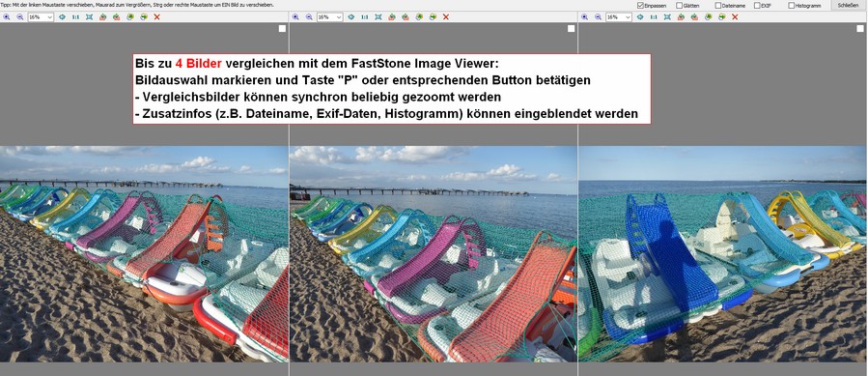
Task: Zoom in on the left comparison pane
Action: (x=7, y=17)
